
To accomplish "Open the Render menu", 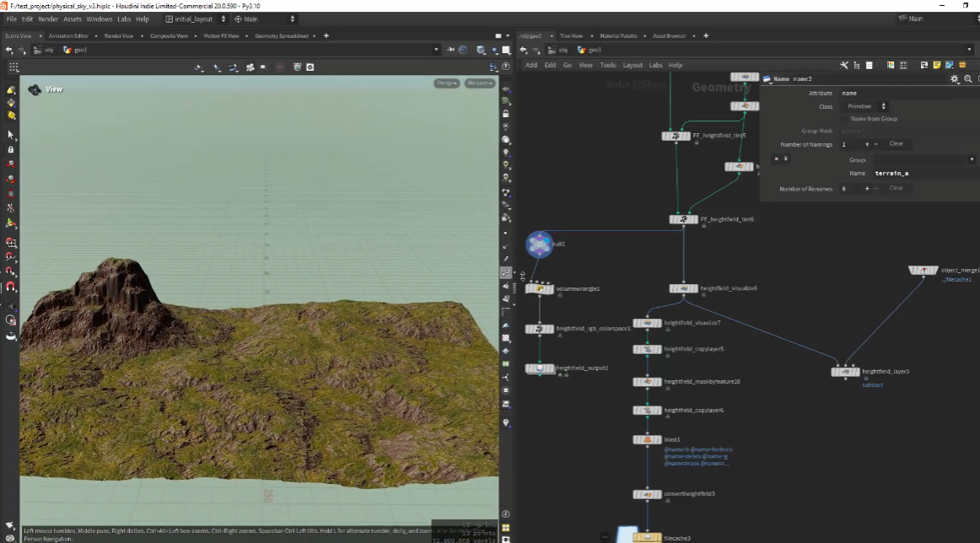I will pos(48,19).
